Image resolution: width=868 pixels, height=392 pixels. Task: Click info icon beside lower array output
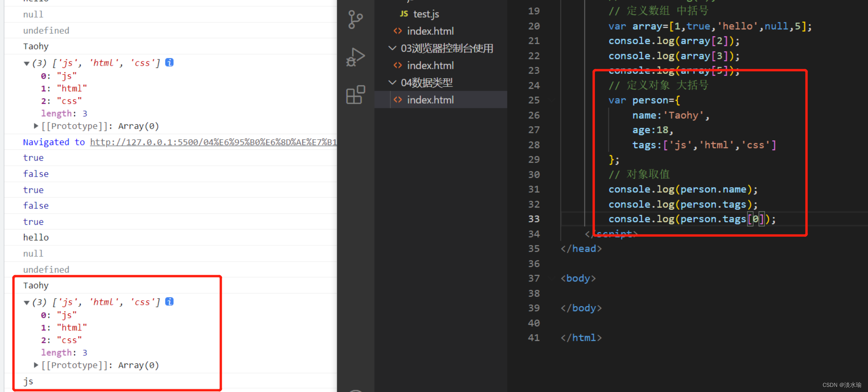coord(169,302)
